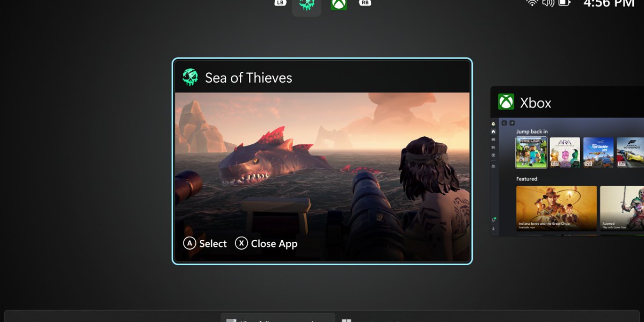Open the Microsoft Flight Simulator tile
Screen dimensions: 644x322
pyautogui.click(x=598, y=153)
